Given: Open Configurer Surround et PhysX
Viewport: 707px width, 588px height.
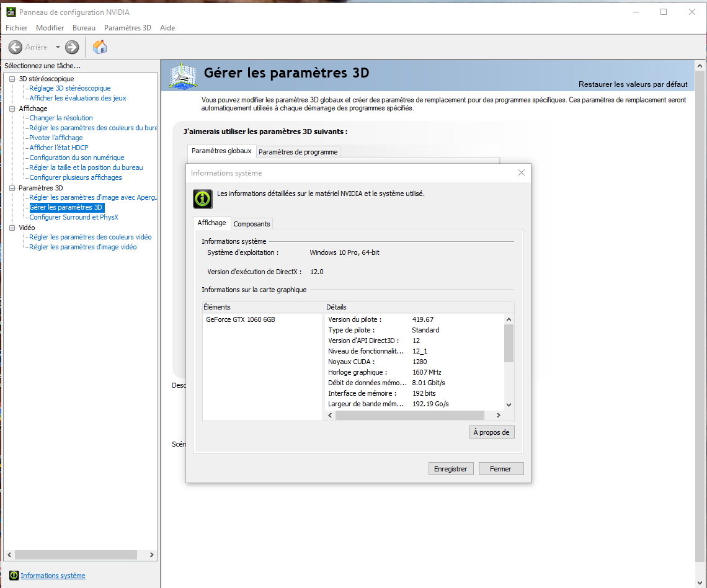Looking at the screenshot, I should 74,217.
